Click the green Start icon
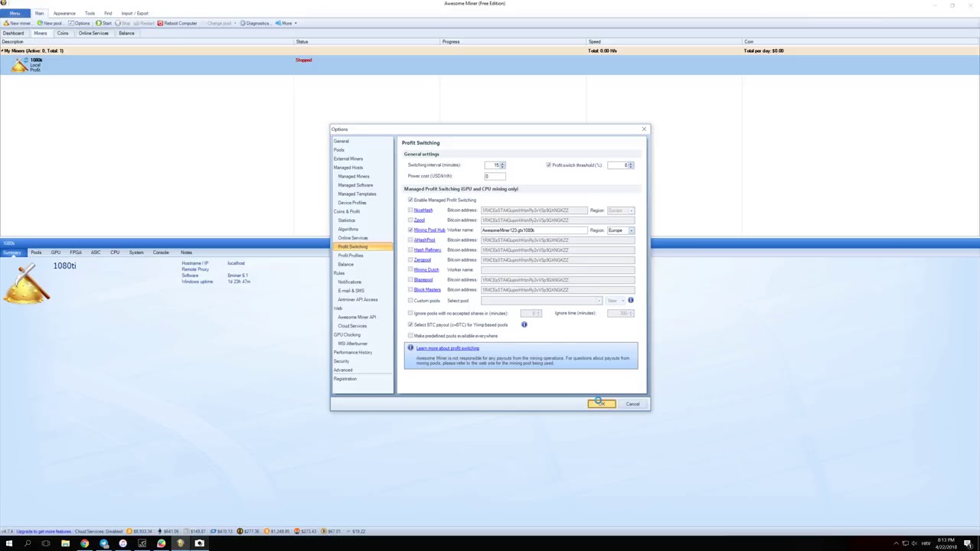This screenshot has height=551, width=980. [x=98, y=23]
